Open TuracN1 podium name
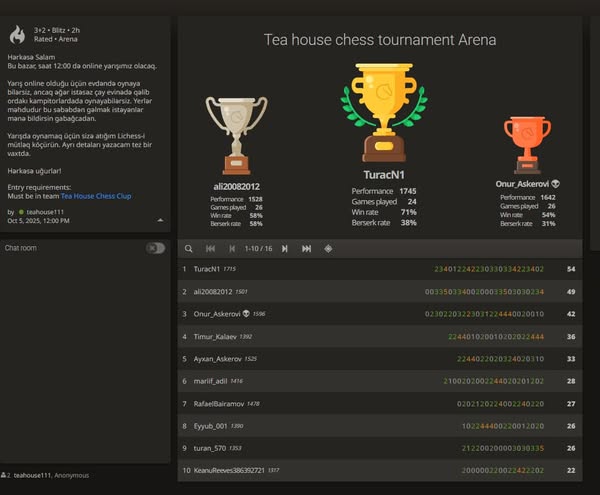 [x=384, y=175]
